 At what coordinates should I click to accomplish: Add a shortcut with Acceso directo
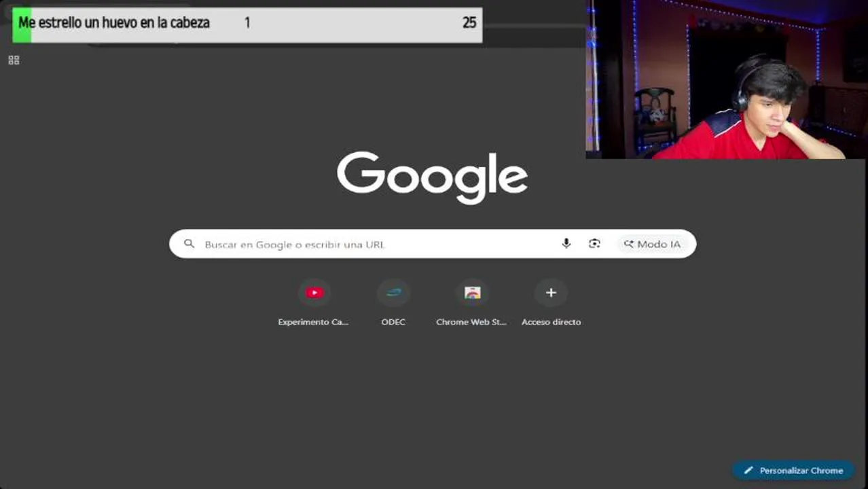pyautogui.click(x=551, y=302)
